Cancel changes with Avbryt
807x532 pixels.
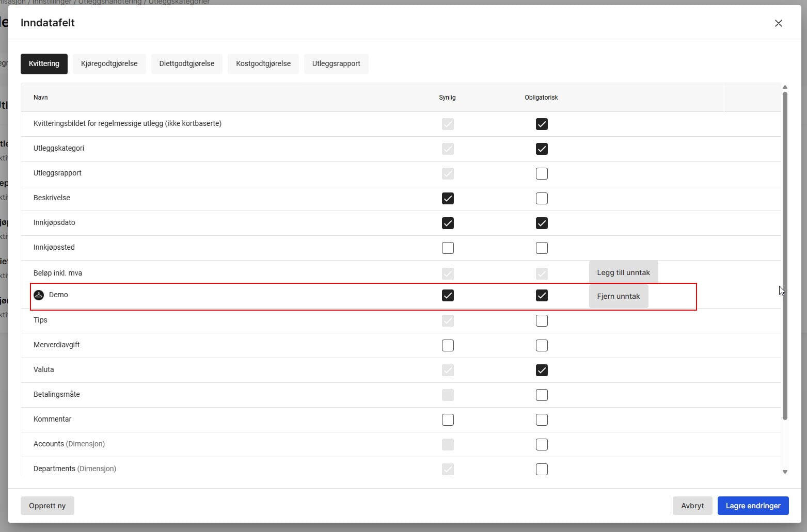(x=692, y=506)
